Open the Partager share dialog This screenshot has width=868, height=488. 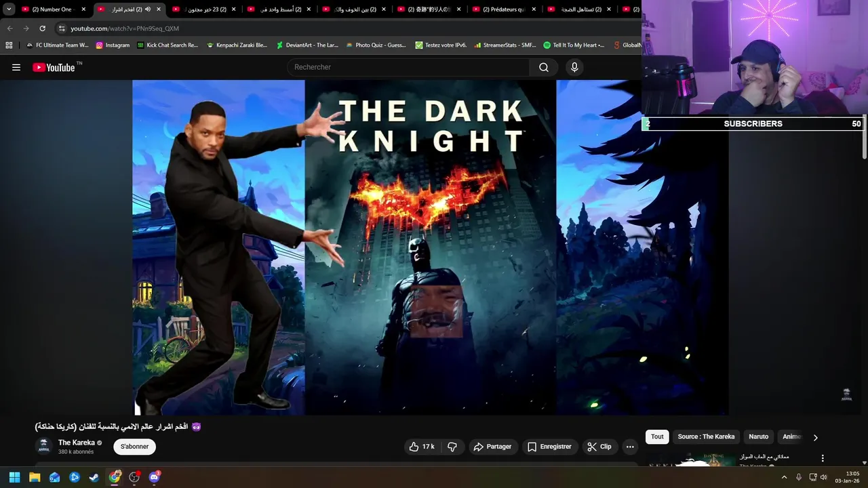pyautogui.click(x=492, y=447)
